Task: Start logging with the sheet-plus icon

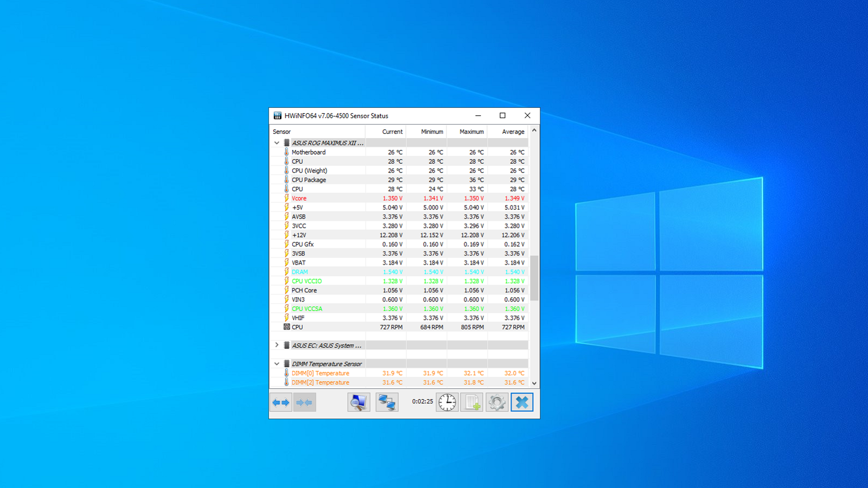Action: pos(472,402)
